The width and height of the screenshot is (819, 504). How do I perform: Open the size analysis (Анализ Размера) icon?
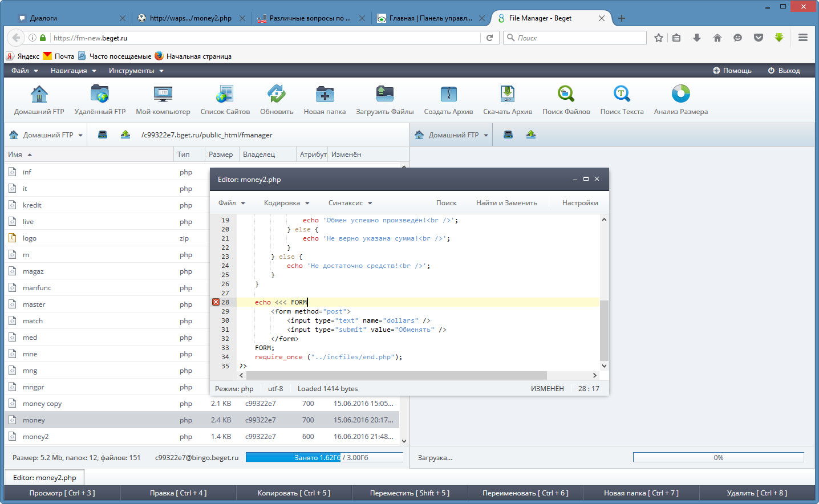point(680,94)
